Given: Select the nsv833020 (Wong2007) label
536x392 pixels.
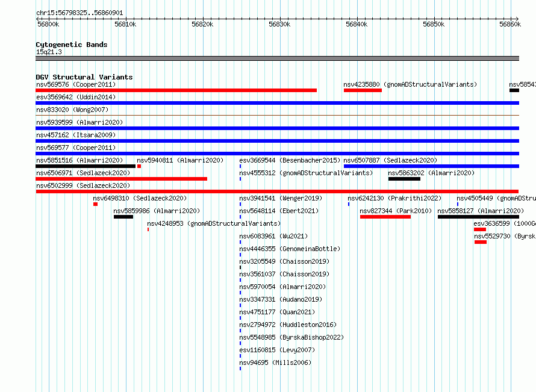Looking at the screenshot, I should point(72,110).
